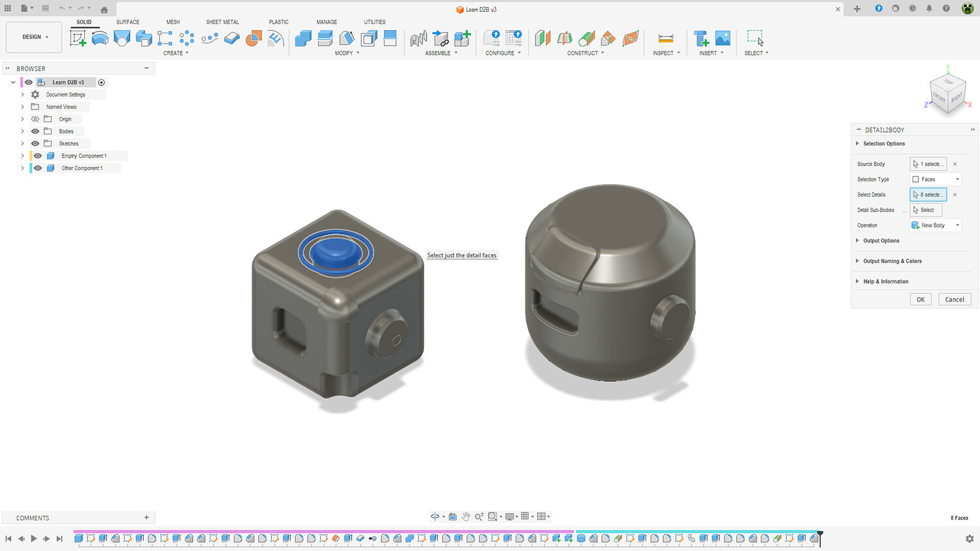This screenshot has width=980, height=551.
Task: Switch to the PLASTIC tab
Action: [279, 22]
